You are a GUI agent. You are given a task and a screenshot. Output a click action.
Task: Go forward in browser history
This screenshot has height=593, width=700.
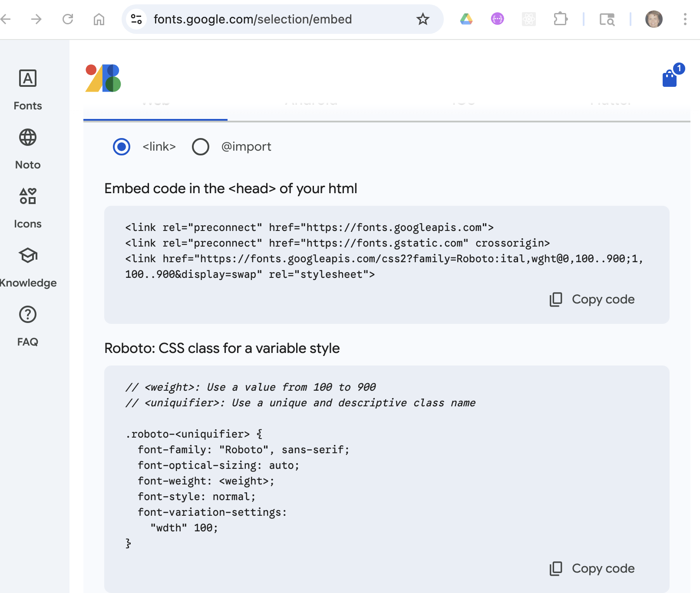tap(36, 19)
